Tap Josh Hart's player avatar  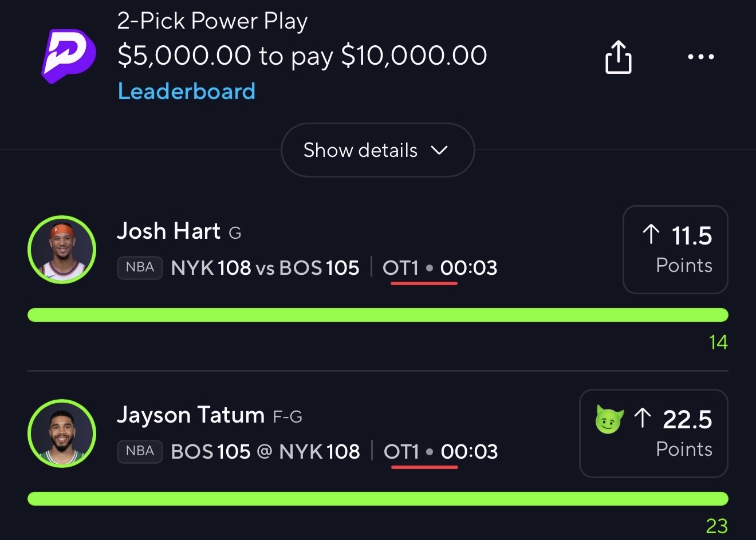click(62, 250)
